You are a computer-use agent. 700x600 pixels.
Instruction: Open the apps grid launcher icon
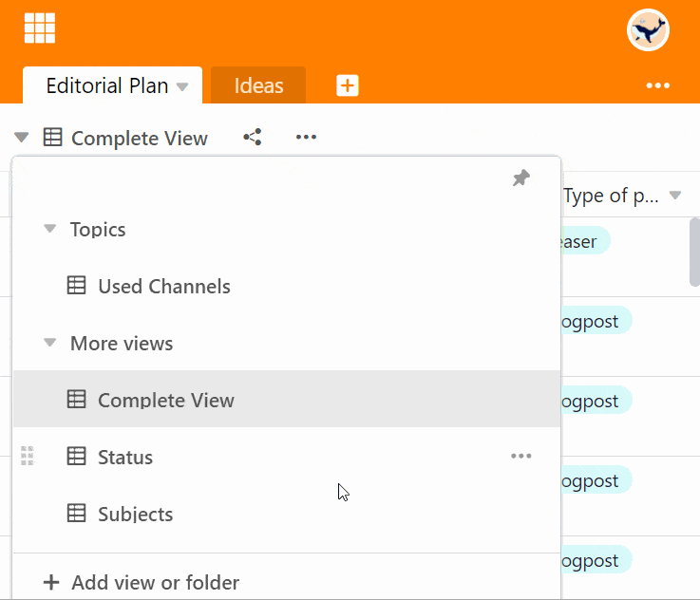click(40, 28)
